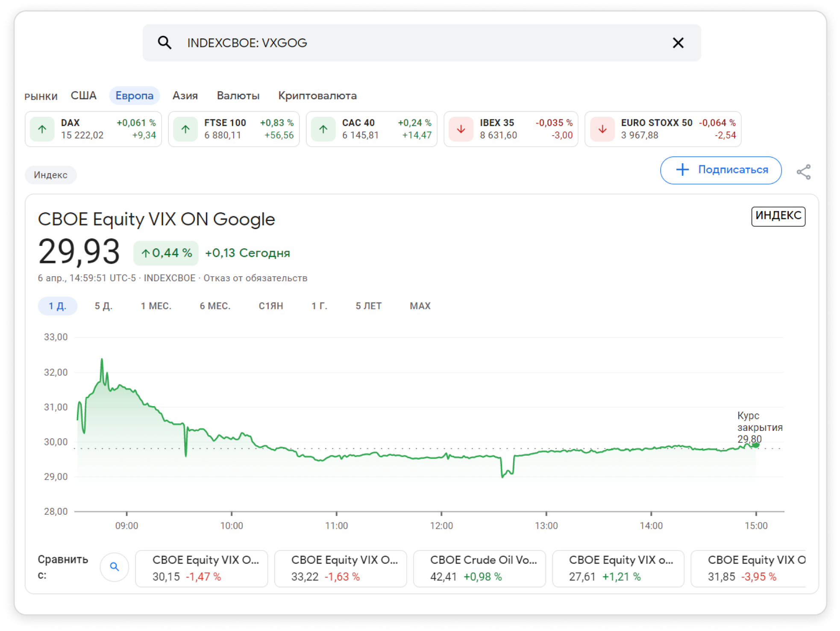Click the CAC 40 up-arrow icon

[323, 129]
